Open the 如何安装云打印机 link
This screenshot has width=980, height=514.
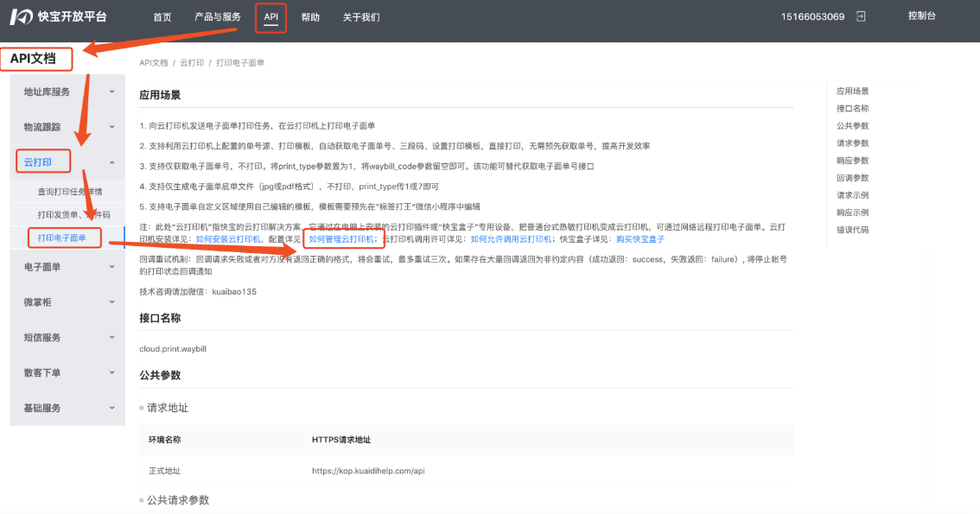[x=228, y=239]
